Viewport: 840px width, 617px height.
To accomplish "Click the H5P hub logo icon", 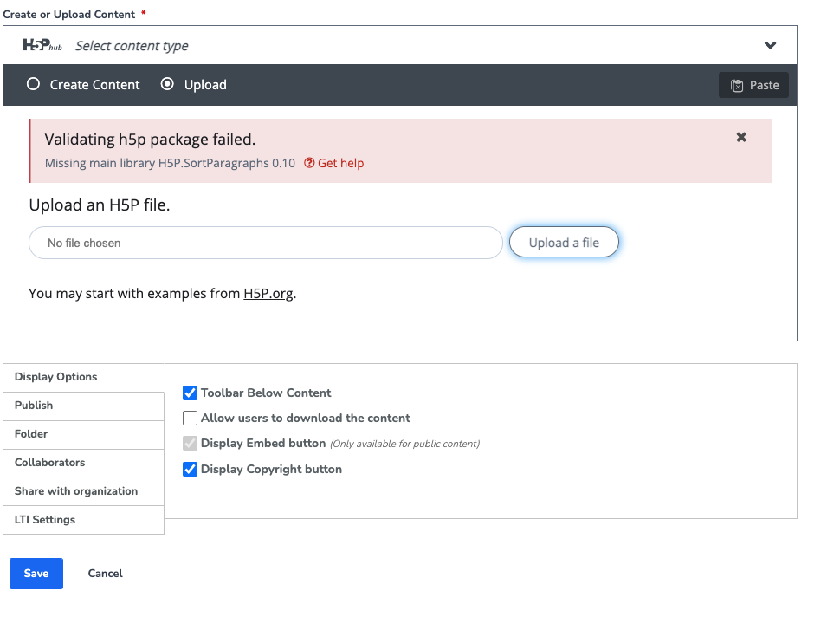I will pyautogui.click(x=42, y=45).
